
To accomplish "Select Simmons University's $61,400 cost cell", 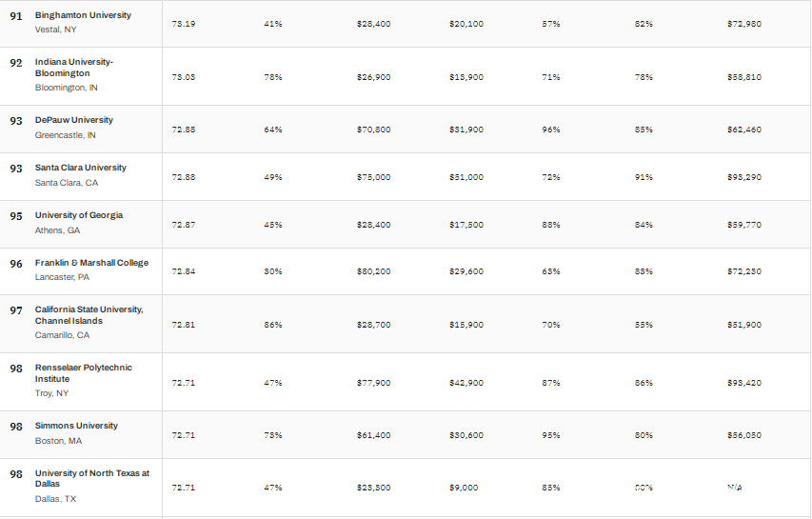I will pyautogui.click(x=373, y=435).
